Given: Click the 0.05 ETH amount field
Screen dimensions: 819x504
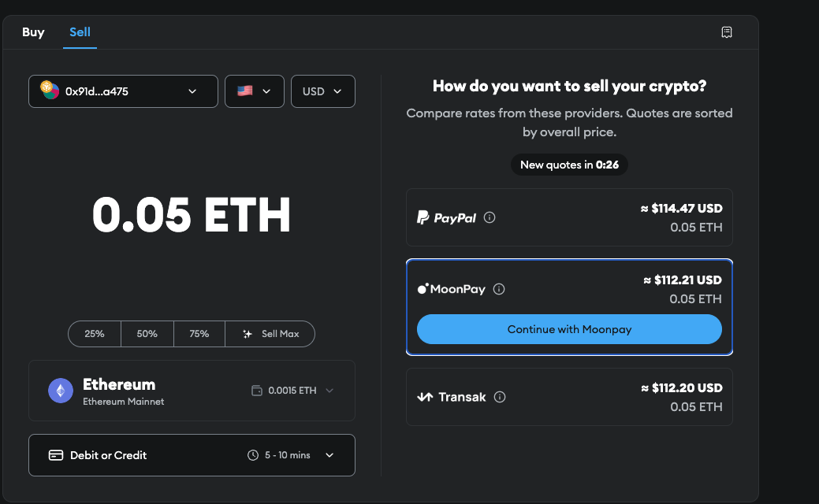Looking at the screenshot, I should (x=192, y=215).
